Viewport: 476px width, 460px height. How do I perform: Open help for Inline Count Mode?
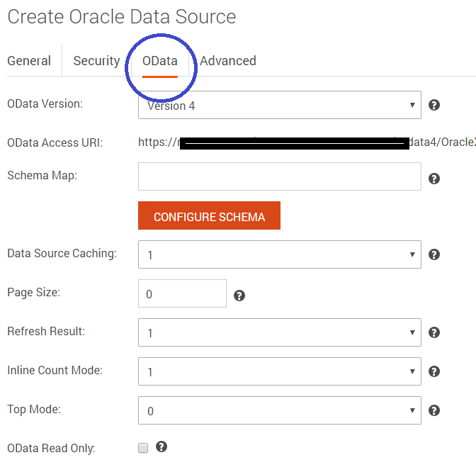click(435, 371)
